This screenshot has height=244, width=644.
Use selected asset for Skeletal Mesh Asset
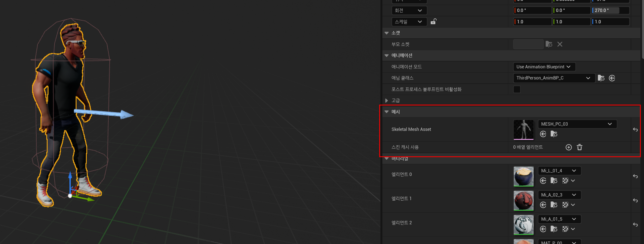coord(543,134)
